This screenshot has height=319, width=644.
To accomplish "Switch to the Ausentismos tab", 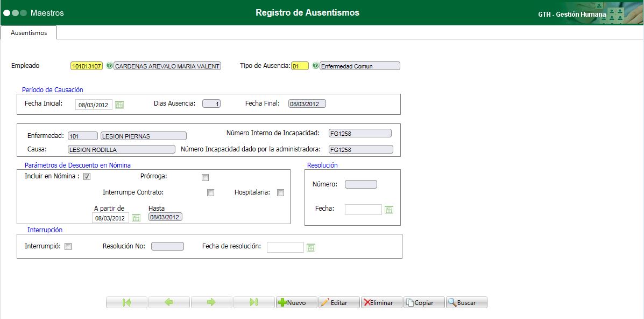I will (x=29, y=33).
